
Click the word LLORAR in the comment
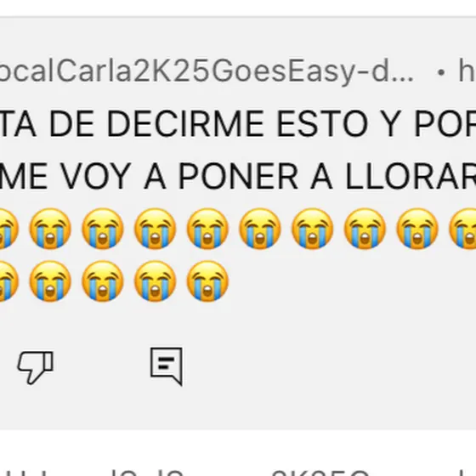click(x=411, y=176)
